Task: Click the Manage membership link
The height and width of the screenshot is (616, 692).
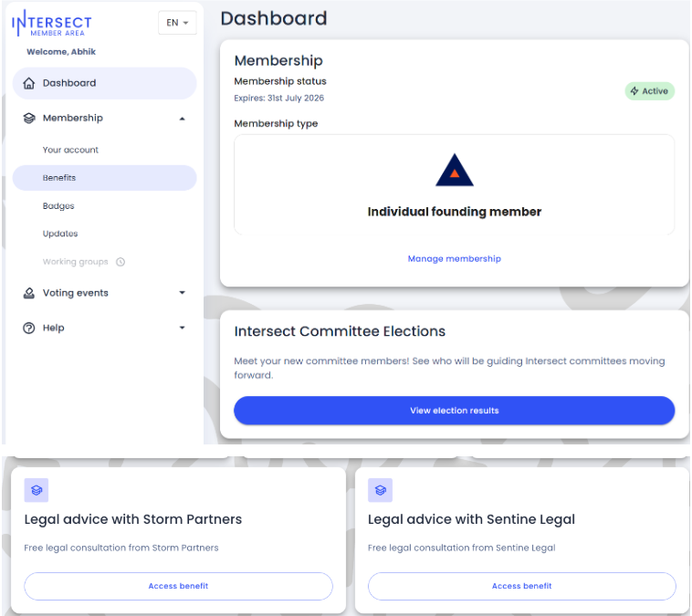Action: (454, 259)
